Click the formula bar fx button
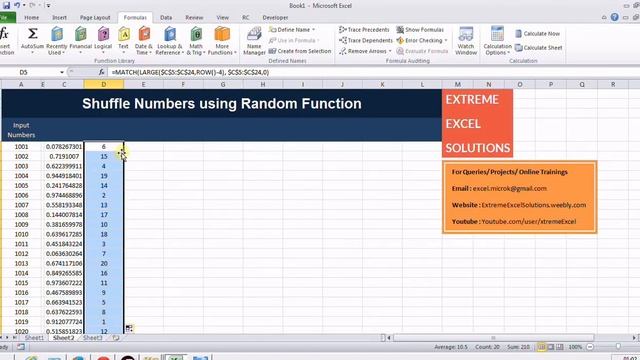Image resolution: width=640 pixels, height=360 pixels. pos(101,72)
